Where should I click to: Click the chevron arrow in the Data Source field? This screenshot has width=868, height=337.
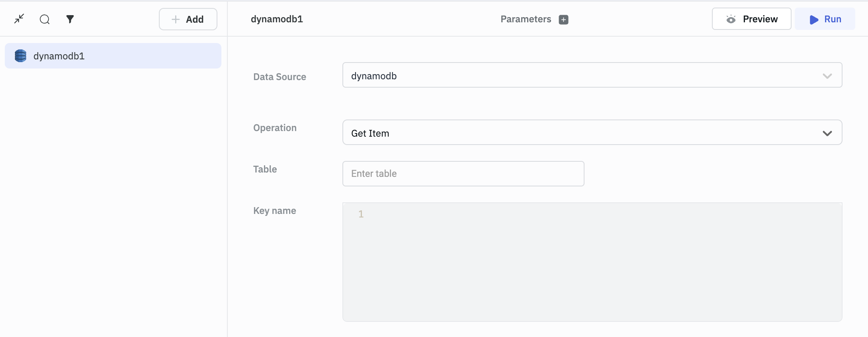tap(827, 76)
